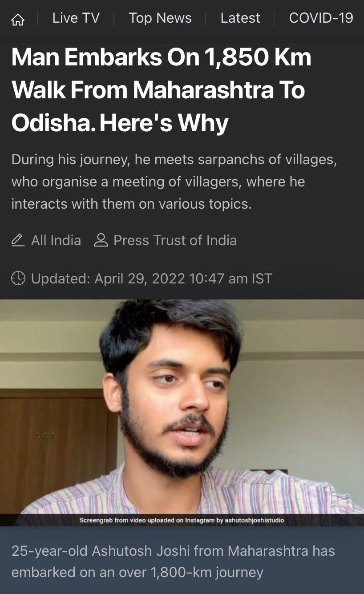Click the 'Walk From Maharashtra To' headline line
Image resolution: width=364 pixels, height=594 pixels.
158,90
